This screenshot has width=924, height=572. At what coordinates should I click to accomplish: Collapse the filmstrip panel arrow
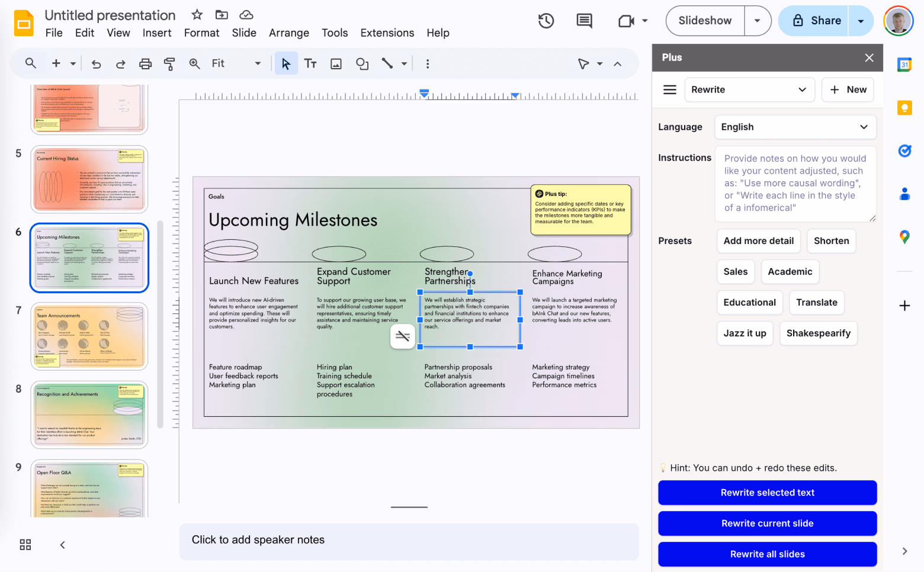click(x=62, y=545)
